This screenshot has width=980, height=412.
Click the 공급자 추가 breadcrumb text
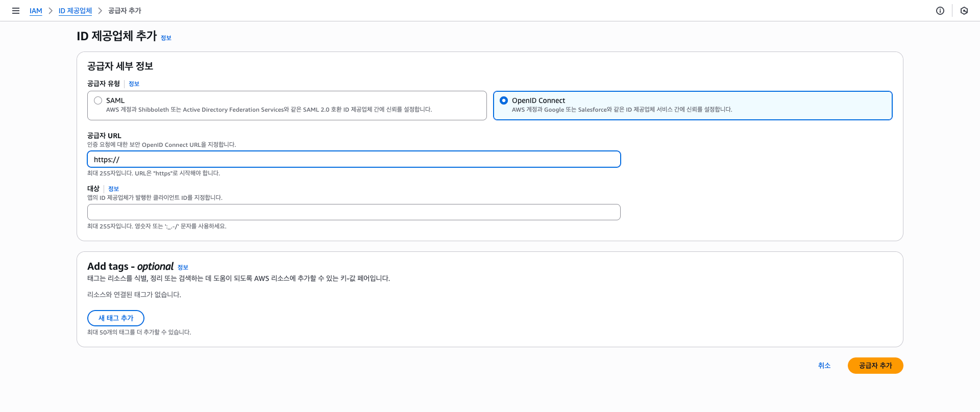tap(125, 11)
